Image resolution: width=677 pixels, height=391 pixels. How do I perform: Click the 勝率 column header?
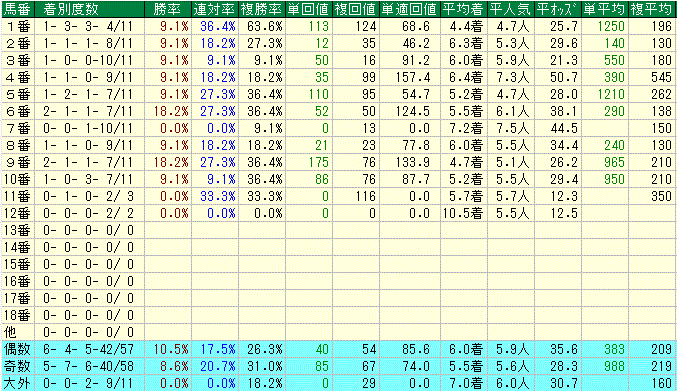(x=168, y=9)
